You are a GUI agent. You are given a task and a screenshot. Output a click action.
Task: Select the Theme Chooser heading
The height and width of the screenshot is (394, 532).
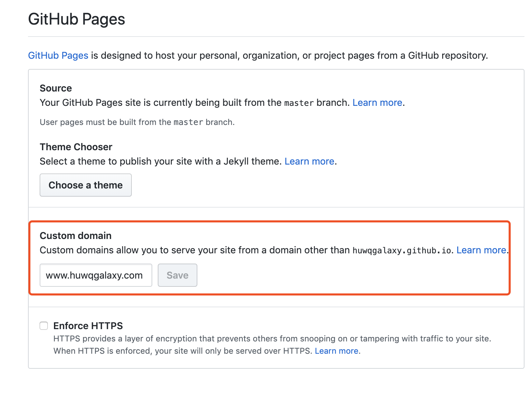pyautogui.click(x=76, y=147)
